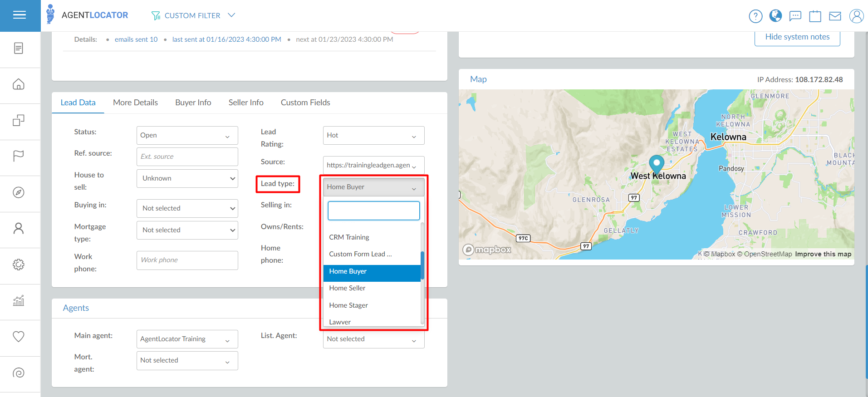
Task: Switch to the Custom Fields tab
Action: pos(305,103)
